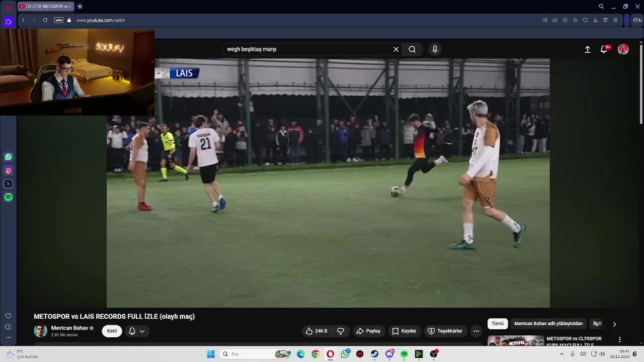Screen dimensions: 644x362
Task: Click the video player to pause
Action: click(328, 183)
